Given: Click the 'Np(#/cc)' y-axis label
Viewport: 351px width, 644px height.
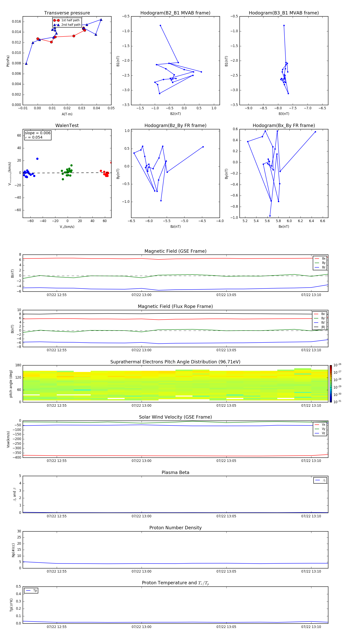Looking at the screenshot, I should (13, 550).
